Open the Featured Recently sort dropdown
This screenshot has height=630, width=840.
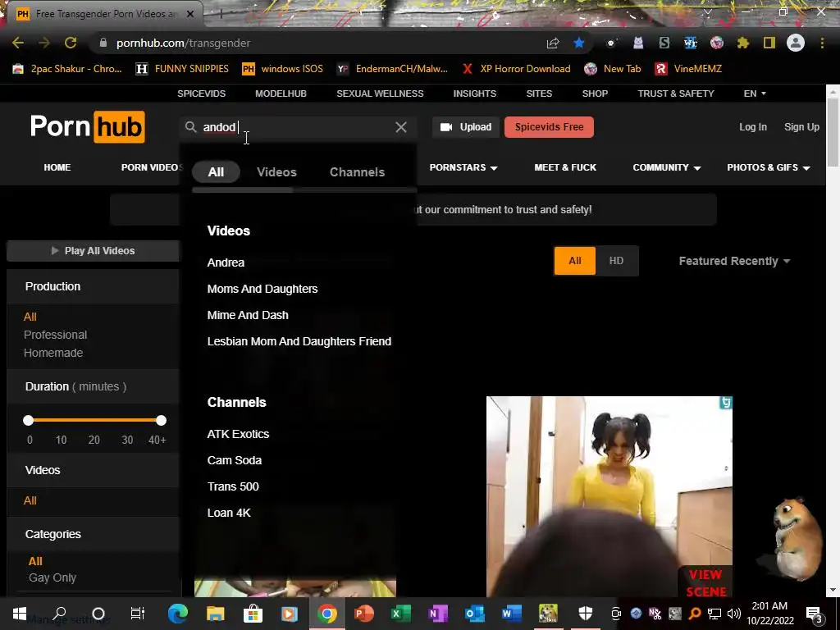[734, 261]
